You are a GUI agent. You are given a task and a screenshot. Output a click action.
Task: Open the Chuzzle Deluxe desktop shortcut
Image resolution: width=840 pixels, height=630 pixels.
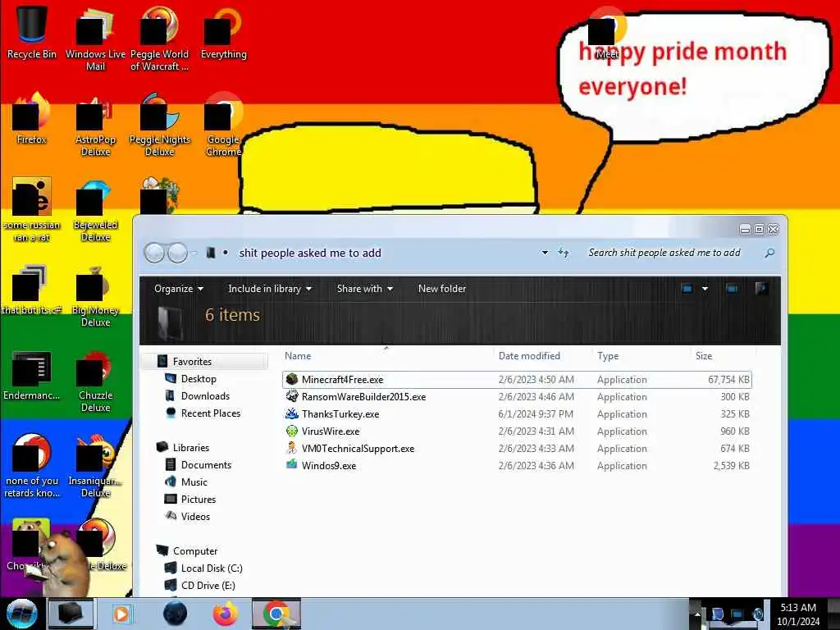click(95, 381)
